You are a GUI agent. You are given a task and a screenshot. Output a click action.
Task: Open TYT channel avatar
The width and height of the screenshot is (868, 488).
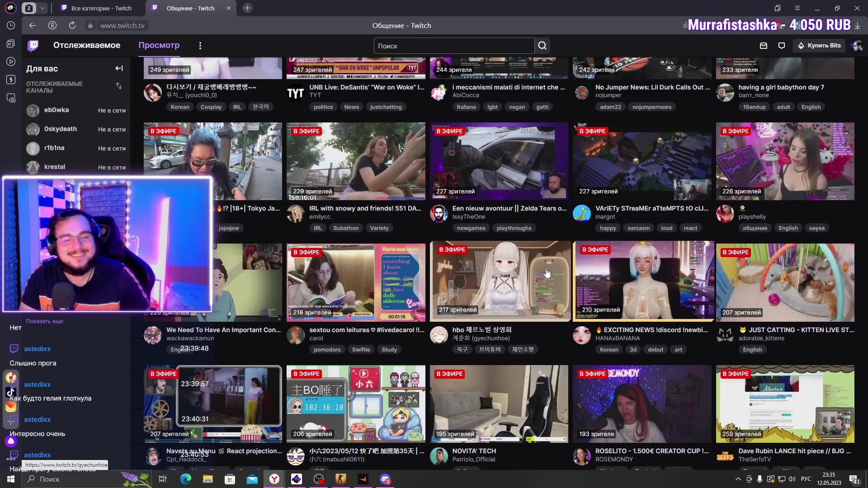(x=296, y=93)
